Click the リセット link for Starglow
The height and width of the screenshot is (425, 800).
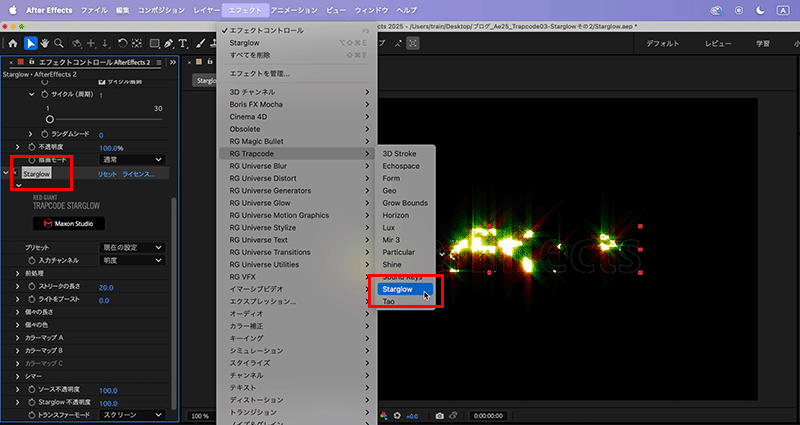point(107,174)
